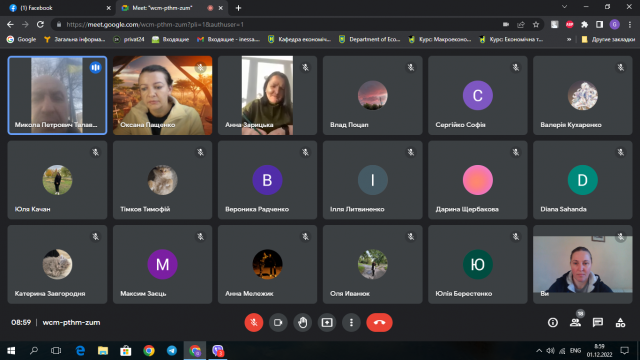
Task: Click Юлія Берестенко Ю avatar
Action: tap(478, 264)
